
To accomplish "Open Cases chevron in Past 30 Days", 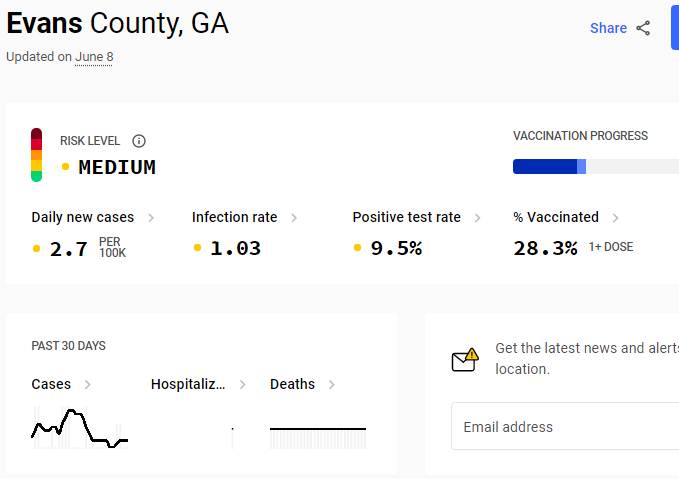I will pos(87,385).
